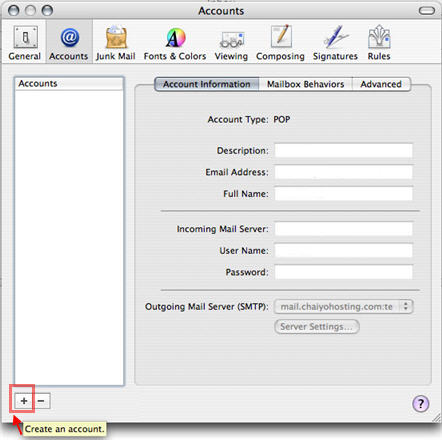
Task: Switch to the Mailbox Behaviors tab
Action: tap(305, 84)
